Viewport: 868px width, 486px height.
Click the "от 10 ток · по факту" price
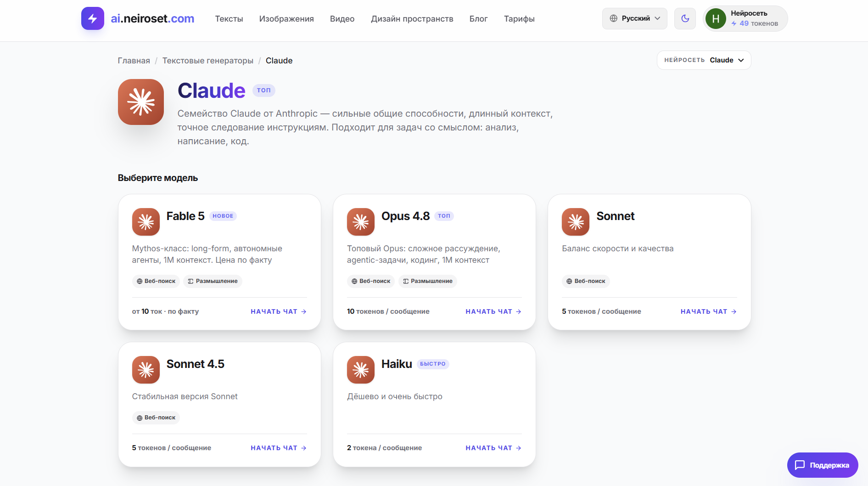(x=165, y=311)
